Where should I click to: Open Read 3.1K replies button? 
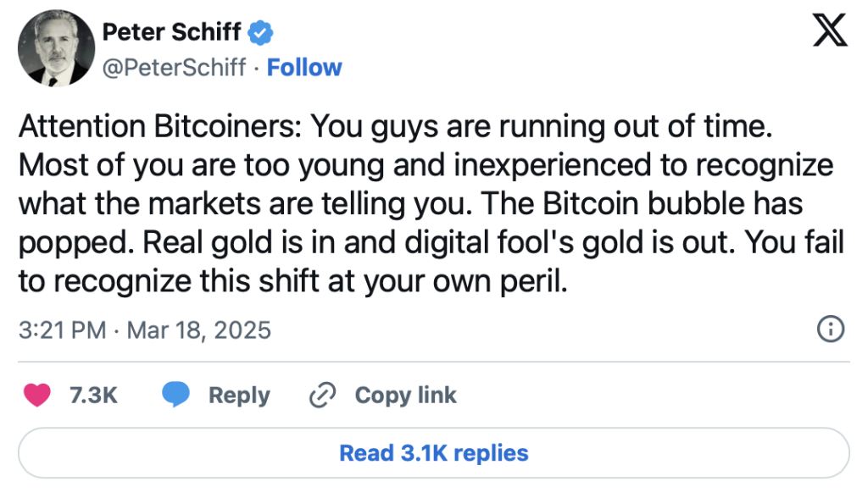pyautogui.click(x=433, y=453)
